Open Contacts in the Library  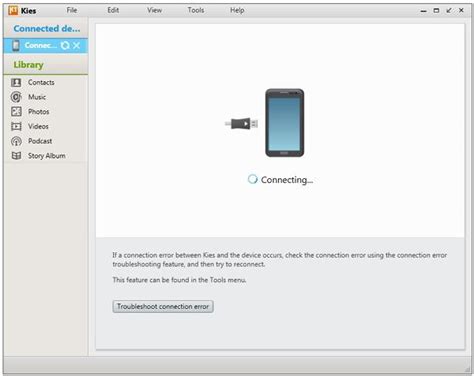pyautogui.click(x=41, y=82)
